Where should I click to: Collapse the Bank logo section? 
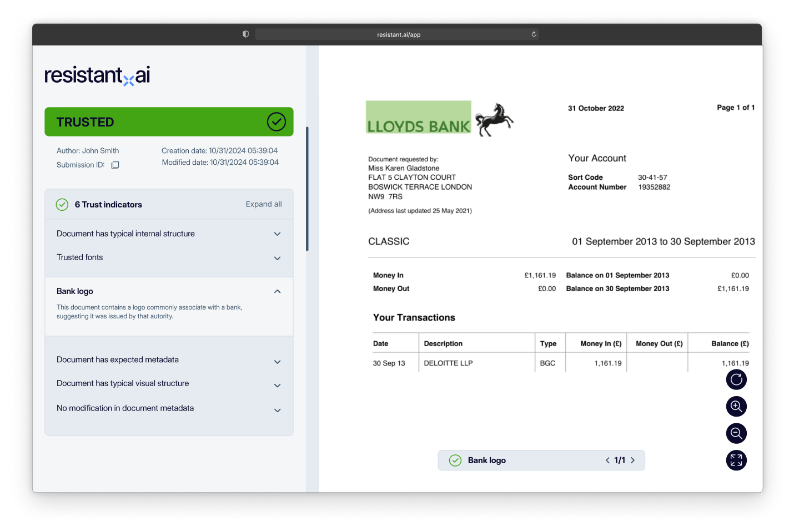[x=277, y=291]
